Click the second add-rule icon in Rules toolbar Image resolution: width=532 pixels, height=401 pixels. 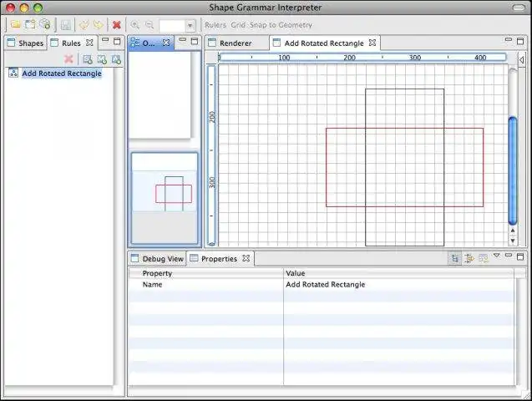(102, 59)
